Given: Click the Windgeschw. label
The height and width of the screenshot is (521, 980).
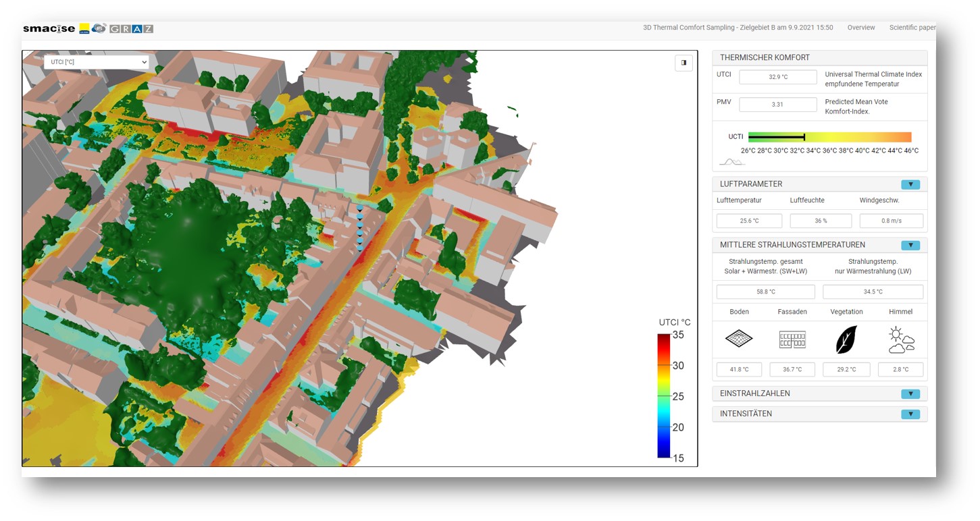Looking at the screenshot, I should pos(879,200).
